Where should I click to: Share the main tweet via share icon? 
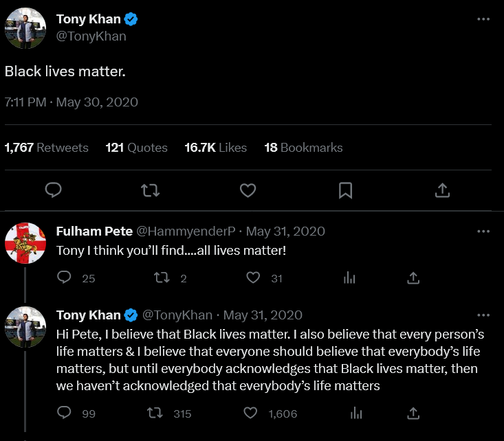tap(442, 190)
